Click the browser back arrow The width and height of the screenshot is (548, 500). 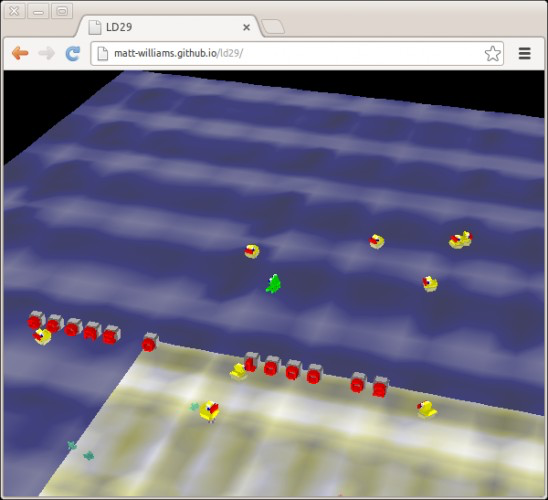20,53
